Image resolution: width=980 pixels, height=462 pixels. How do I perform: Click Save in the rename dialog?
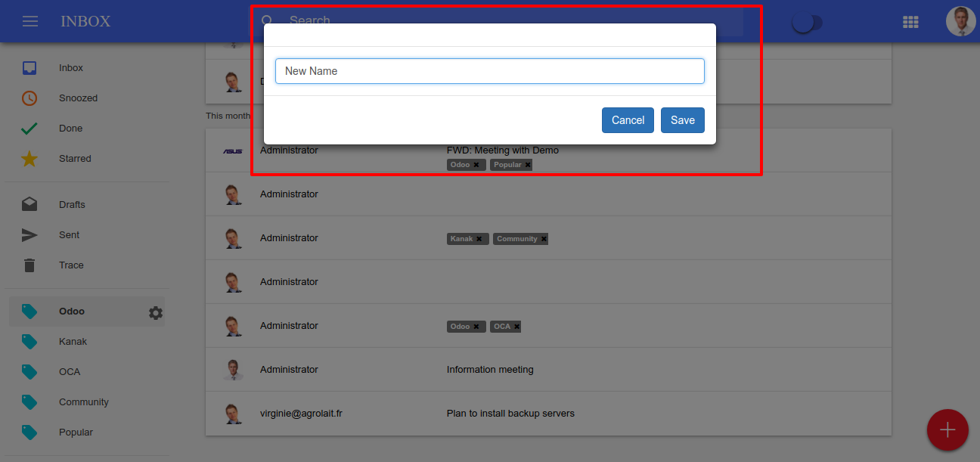click(x=683, y=120)
